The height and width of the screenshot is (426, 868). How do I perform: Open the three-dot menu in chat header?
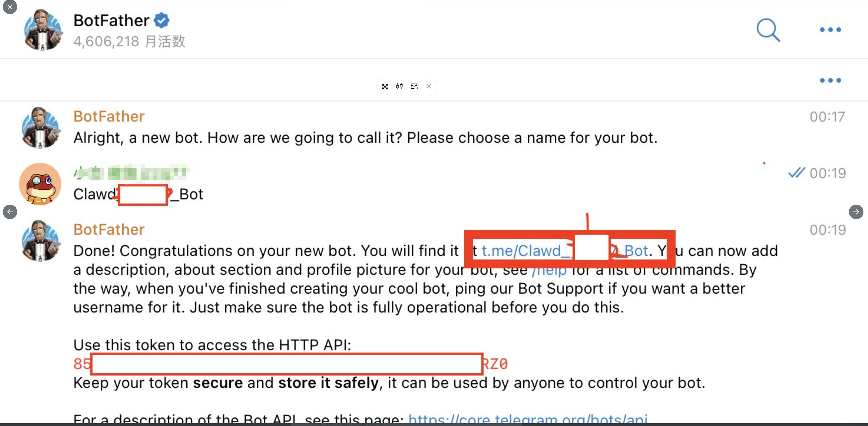830,30
